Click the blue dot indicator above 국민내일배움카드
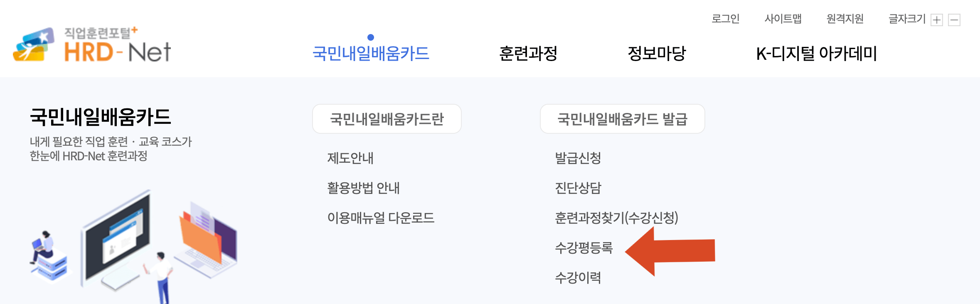The image size is (980, 304). (371, 37)
